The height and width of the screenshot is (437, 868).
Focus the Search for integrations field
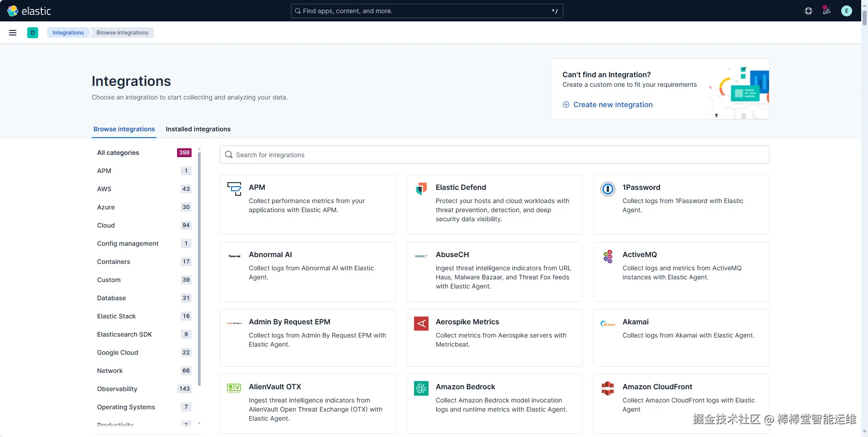[494, 154]
